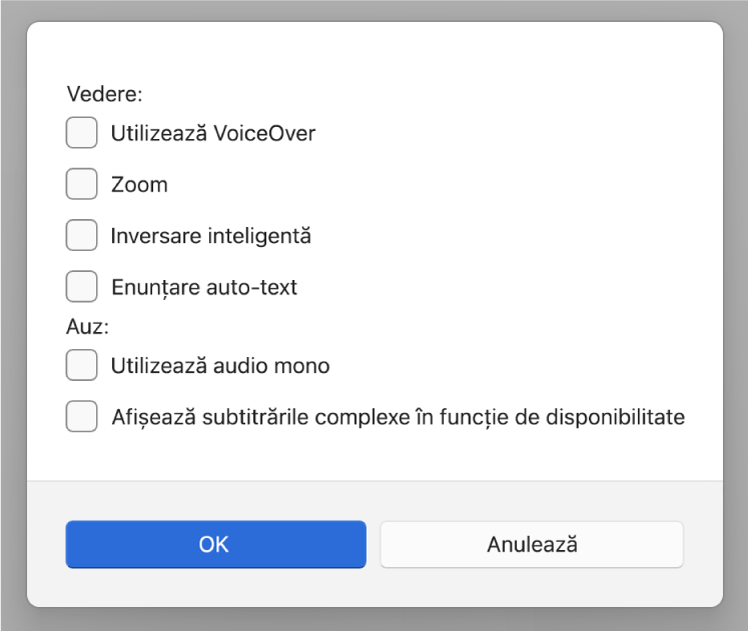748x633 pixels.
Task: Click the "Utilizează VoiceOver" label text
Action: pos(213,133)
